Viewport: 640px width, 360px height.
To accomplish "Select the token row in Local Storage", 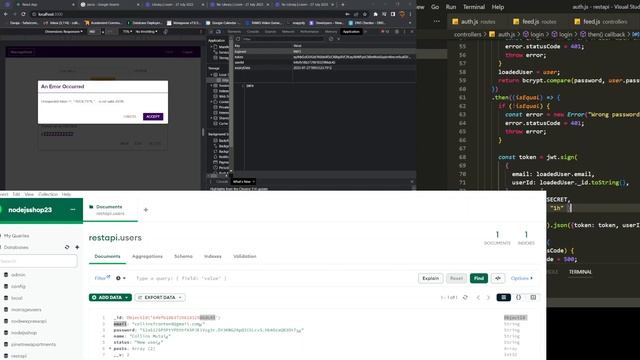I will [x=324, y=57].
